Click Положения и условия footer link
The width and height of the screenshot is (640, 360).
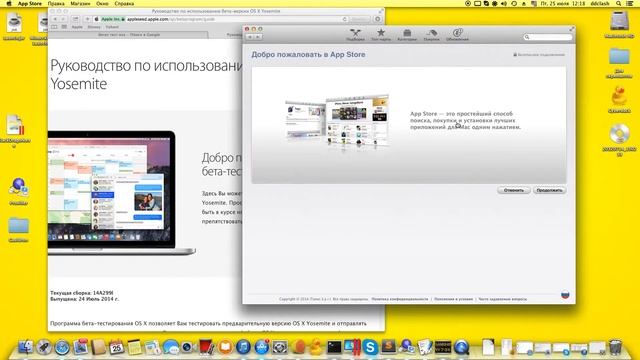point(453,299)
